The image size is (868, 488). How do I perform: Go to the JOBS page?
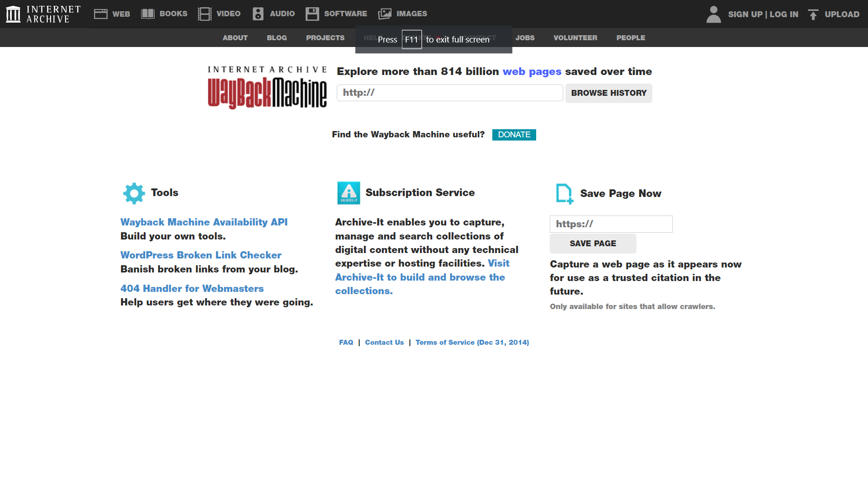pos(525,38)
